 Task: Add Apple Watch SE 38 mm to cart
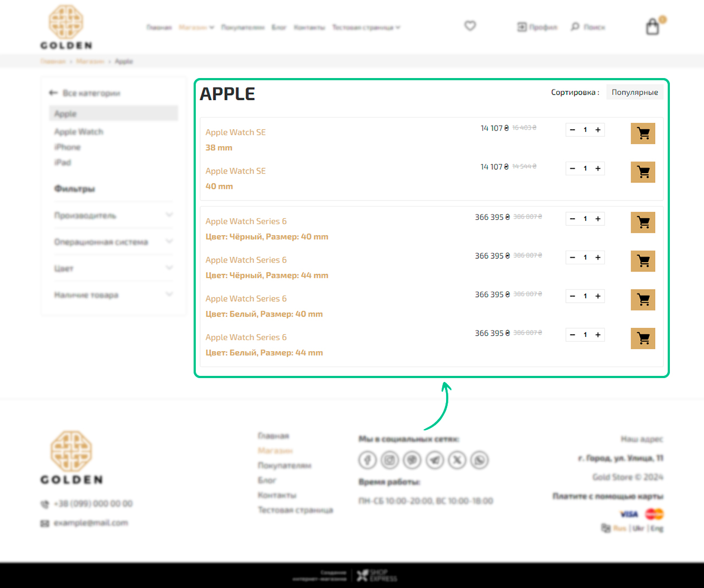click(643, 134)
